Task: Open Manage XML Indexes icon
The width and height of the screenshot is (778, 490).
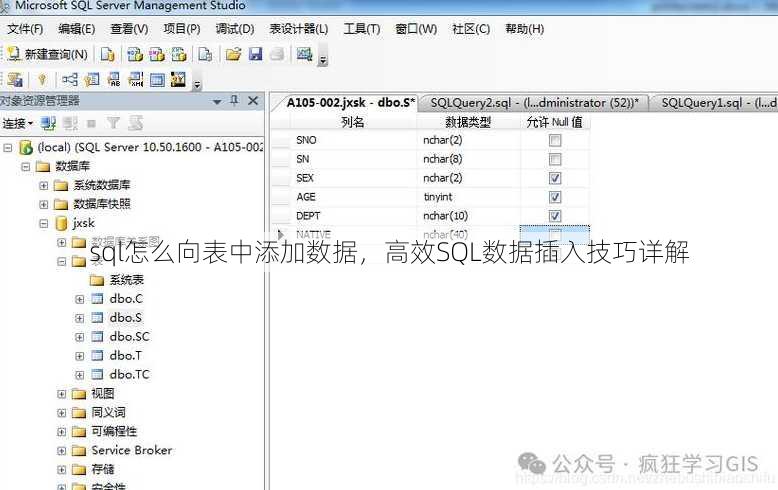Action: pyautogui.click(x=135, y=79)
